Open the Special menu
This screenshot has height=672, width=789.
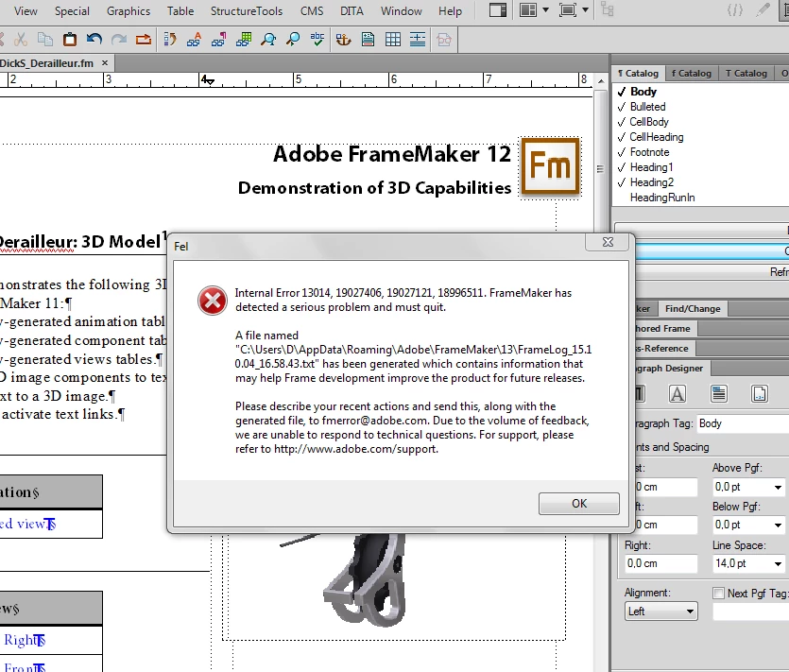(72, 11)
